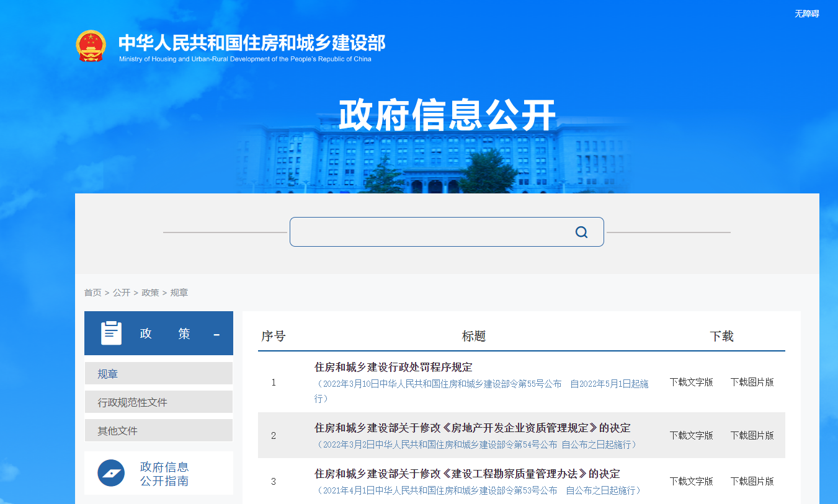This screenshot has width=838, height=504.
Task: Click the national emblem logo
Action: [91, 46]
